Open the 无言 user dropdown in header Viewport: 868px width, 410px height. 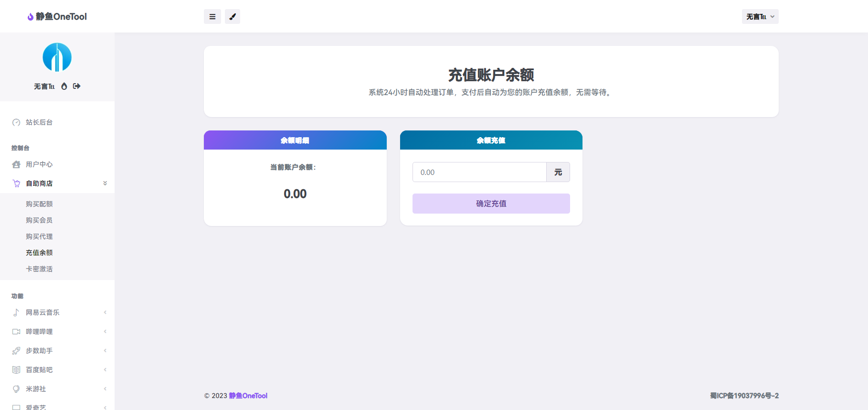tap(760, 17)
